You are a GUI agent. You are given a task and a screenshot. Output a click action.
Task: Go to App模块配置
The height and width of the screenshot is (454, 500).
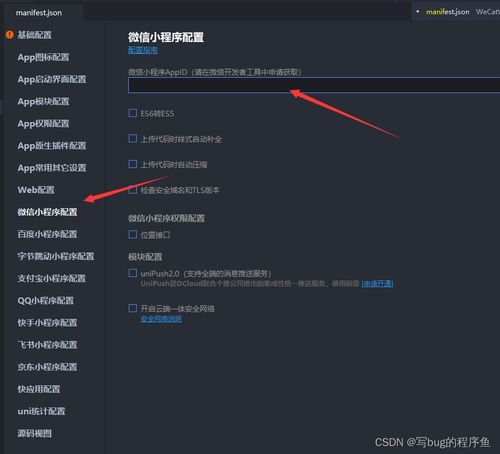click(x=43, y=101)
